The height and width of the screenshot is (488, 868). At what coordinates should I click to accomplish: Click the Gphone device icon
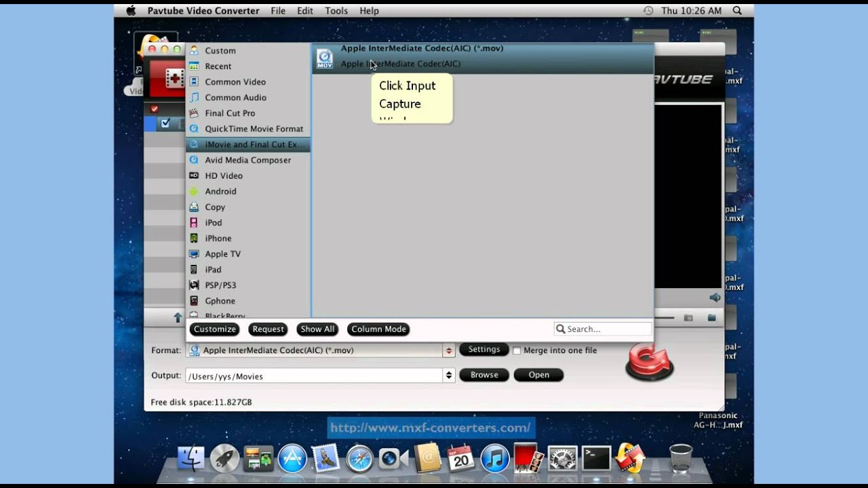[194, 300]
